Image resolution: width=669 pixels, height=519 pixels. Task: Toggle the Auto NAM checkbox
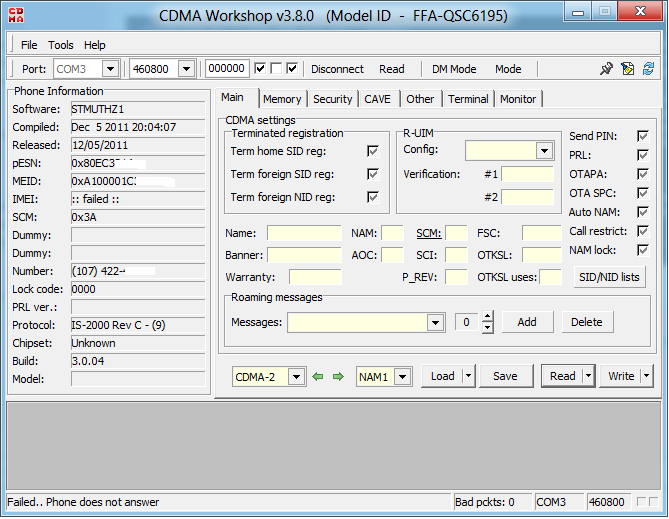point(643,212)
